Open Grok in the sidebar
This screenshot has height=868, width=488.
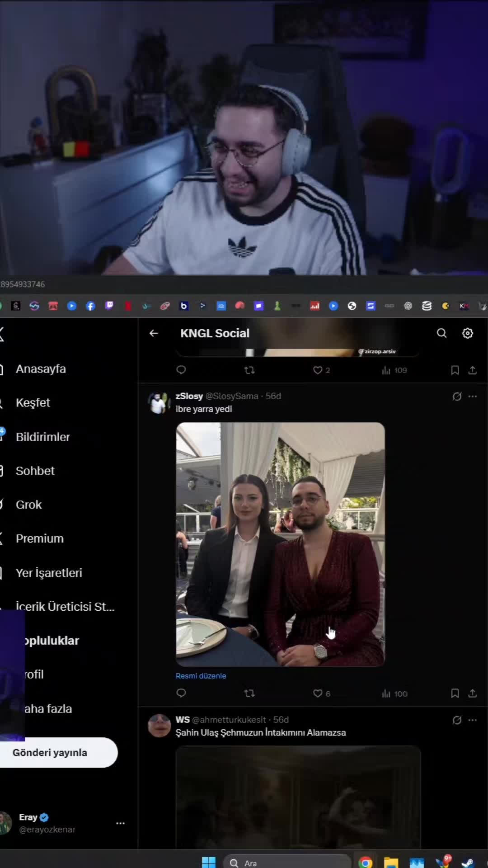click(x=28, y=505)
